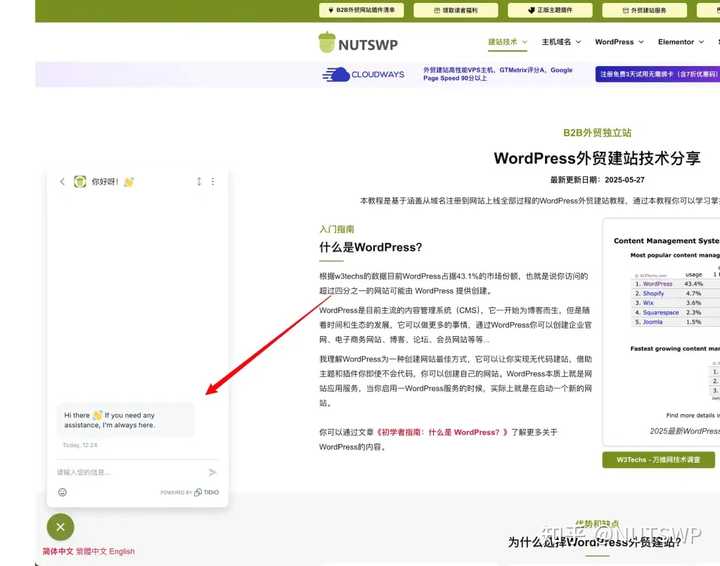Expand the Elementor navigation dropdown
The image size is (720, 566).
point(681,42)
